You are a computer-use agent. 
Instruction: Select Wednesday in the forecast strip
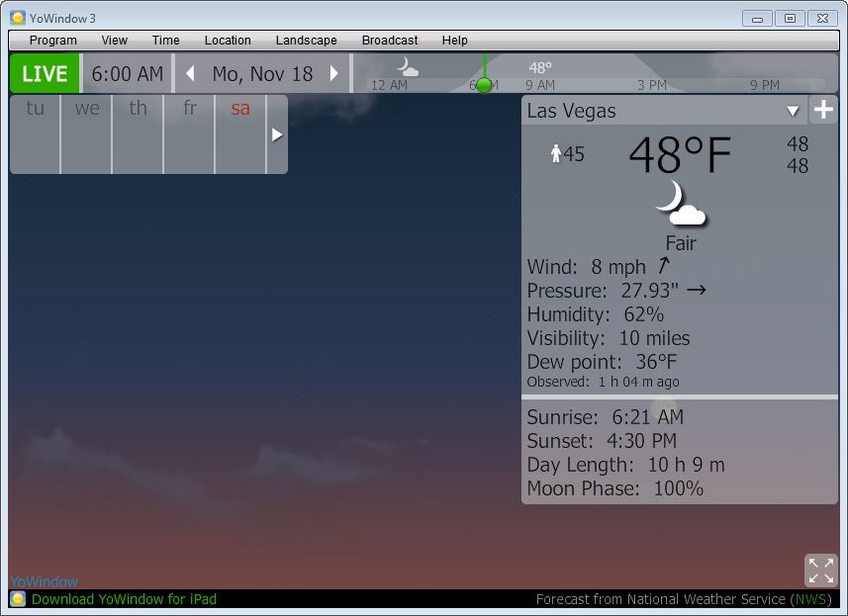87,110
